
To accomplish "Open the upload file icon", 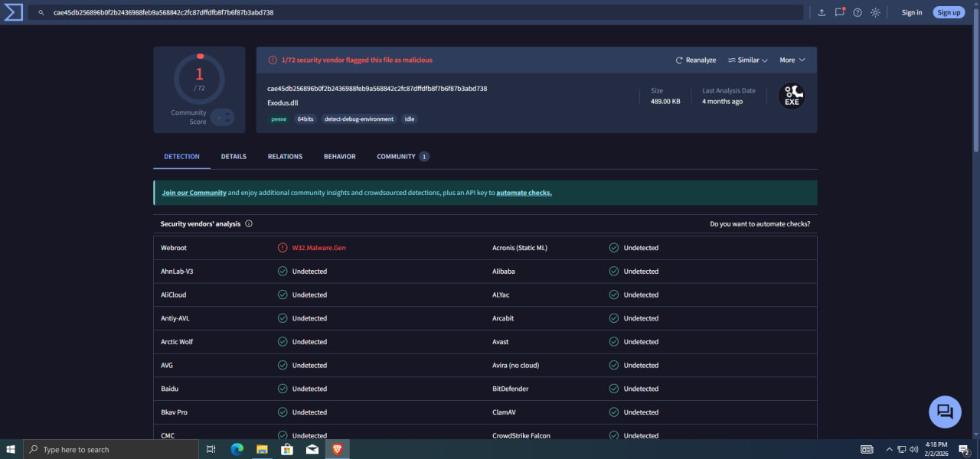I will coord(822,12).
